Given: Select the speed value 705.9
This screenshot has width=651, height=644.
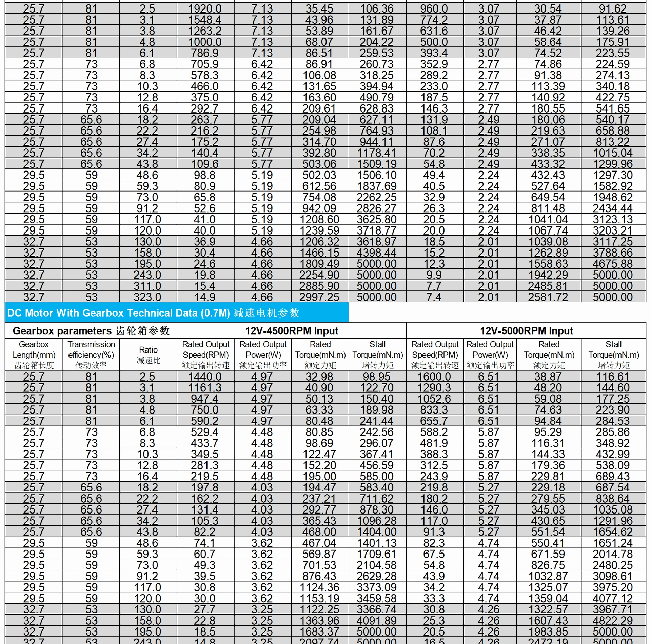Looking at the screenshot, I should coord(205,64).
